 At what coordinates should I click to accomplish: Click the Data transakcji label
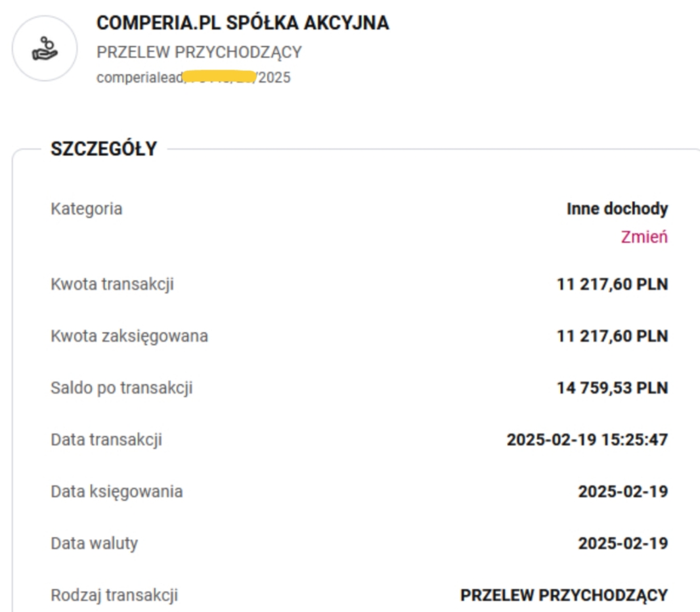[106, 440]
